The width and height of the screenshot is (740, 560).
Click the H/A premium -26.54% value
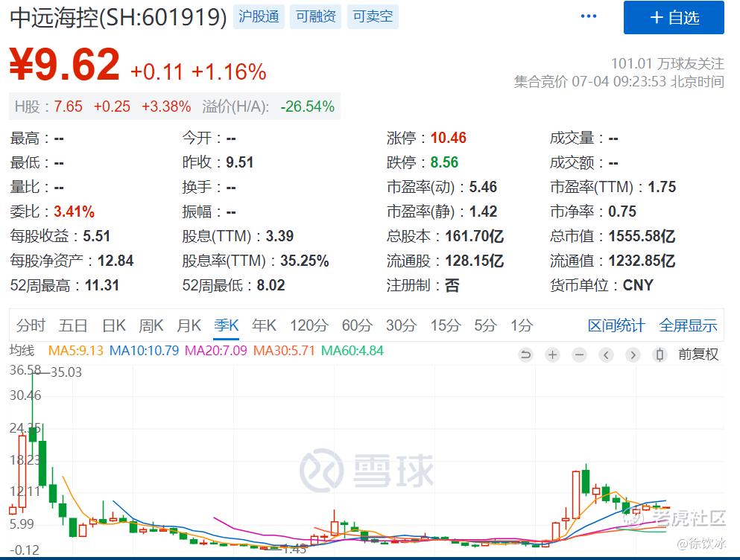(x=307, y=106)
